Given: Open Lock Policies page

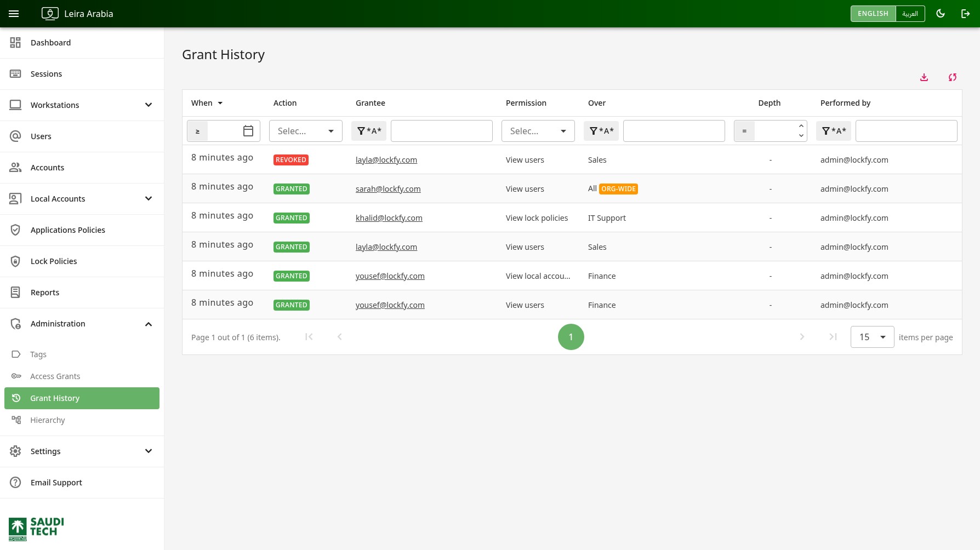Looking at the screenshot, I should (x=82, y=261).
